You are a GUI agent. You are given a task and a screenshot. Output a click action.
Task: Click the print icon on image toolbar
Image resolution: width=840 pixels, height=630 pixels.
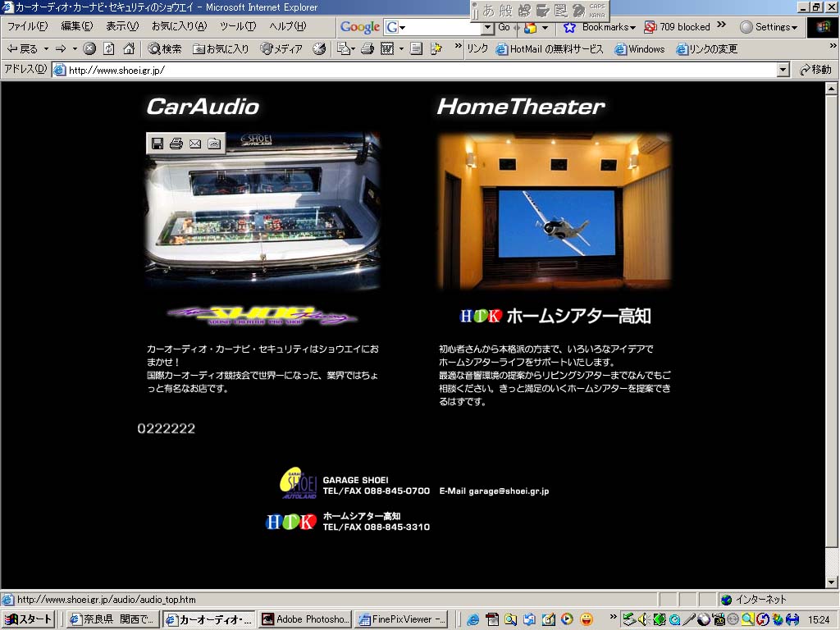[x=176, y=144]
